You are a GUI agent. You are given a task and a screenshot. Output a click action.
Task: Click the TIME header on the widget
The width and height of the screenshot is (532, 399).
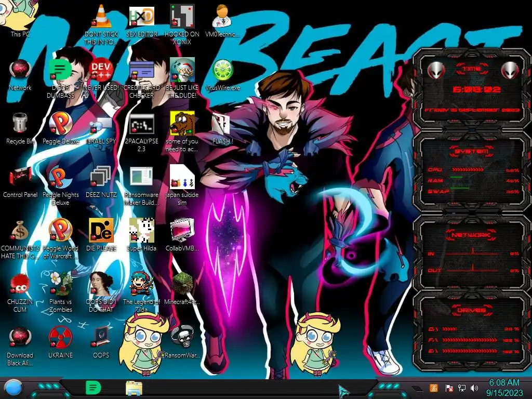(x=472, y=69)
